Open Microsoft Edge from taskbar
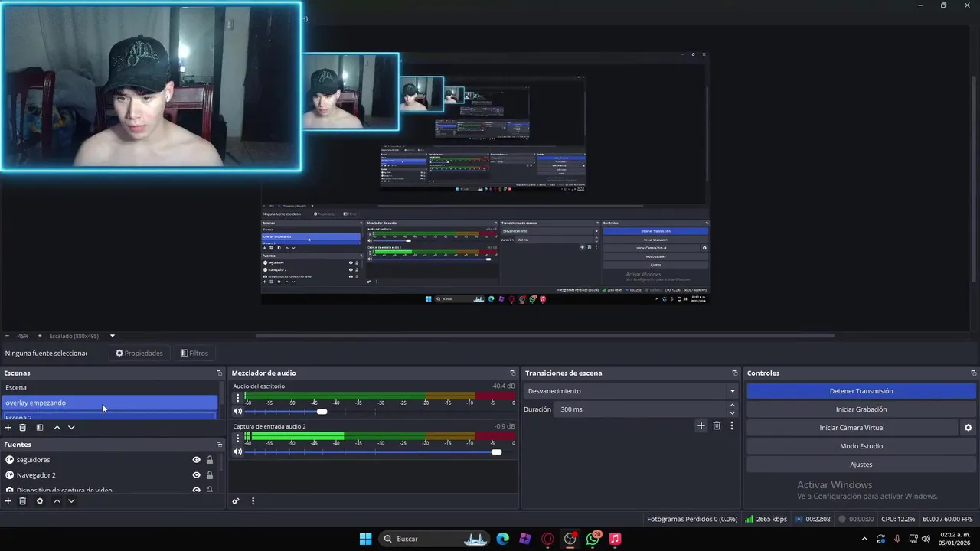Screen dimensions: 980x551 502,539
